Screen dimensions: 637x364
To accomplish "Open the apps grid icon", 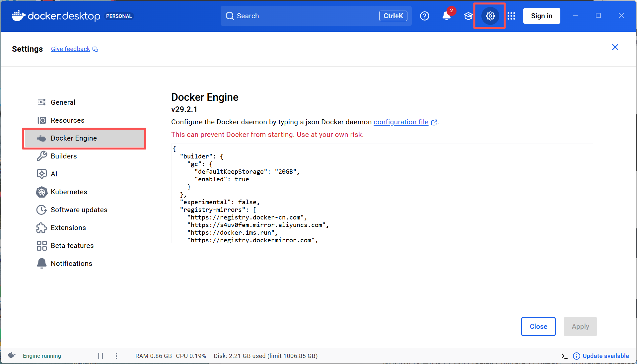I will tap(511, 16).
